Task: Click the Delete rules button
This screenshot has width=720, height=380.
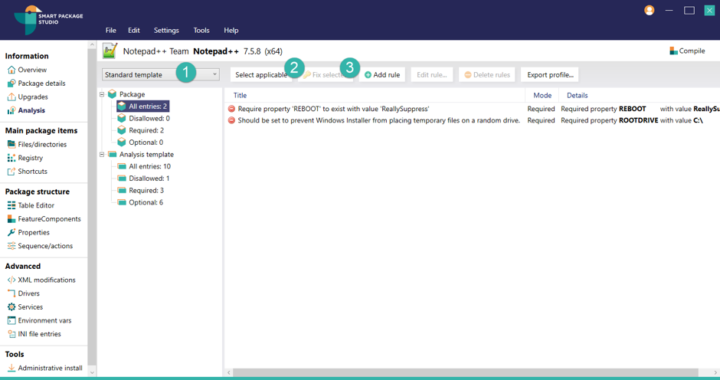Action: pos(487,75)
